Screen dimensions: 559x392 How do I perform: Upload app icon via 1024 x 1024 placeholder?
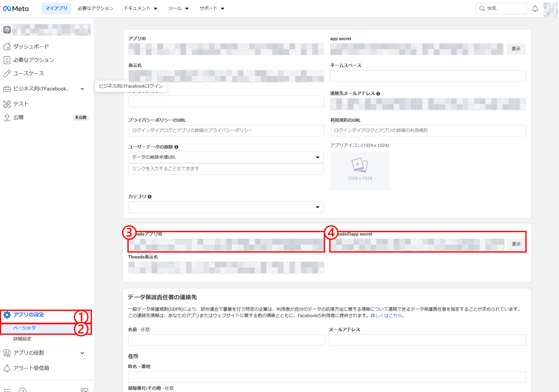pyautogui.click(x=360, y=171)
